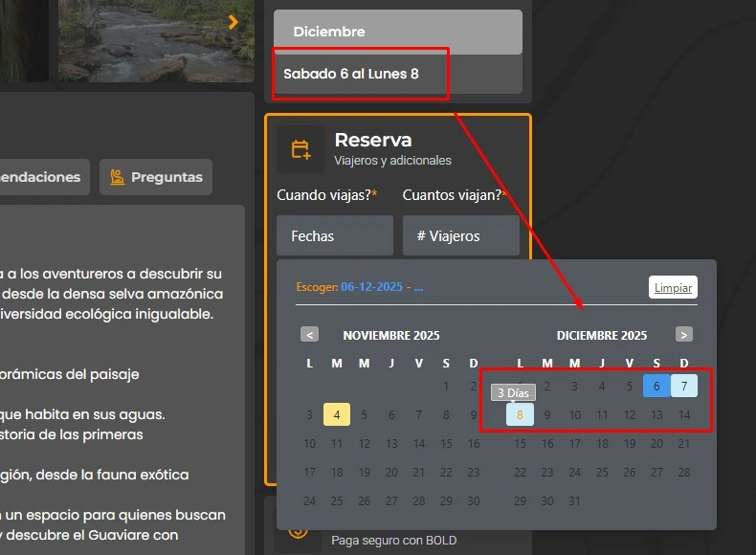Click the calendar-plus Reserva icon
Image resolution: width=756 pixels, height=555 pixels.
coord(300,149)
